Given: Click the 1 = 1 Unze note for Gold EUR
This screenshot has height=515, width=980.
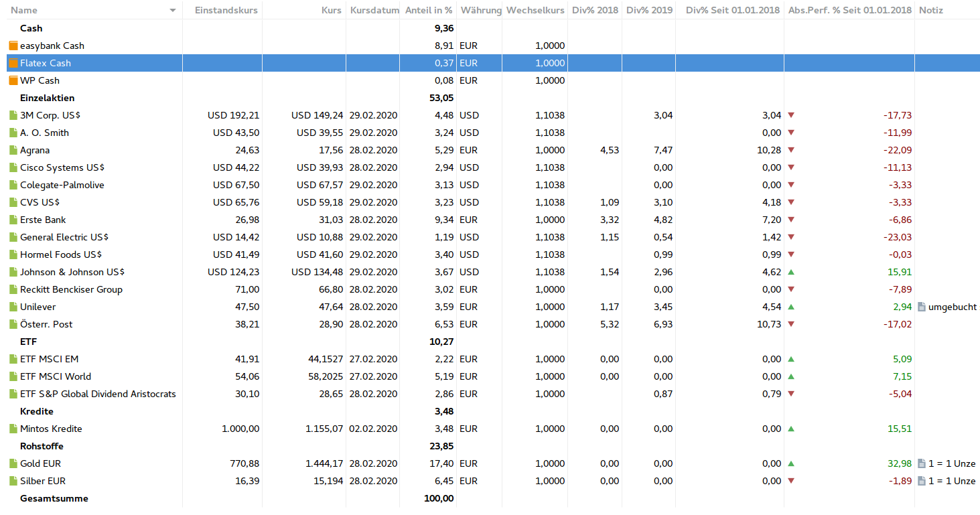Looking at the screenshot, I should coord(952,463).
